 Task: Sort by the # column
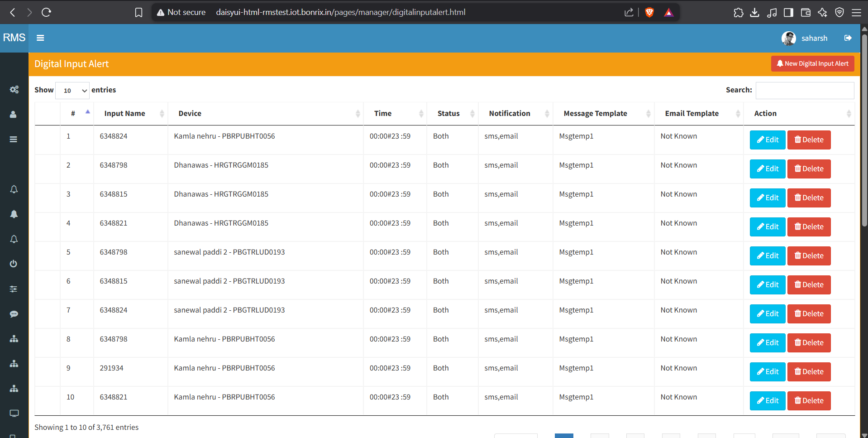(x=76, y=114)
